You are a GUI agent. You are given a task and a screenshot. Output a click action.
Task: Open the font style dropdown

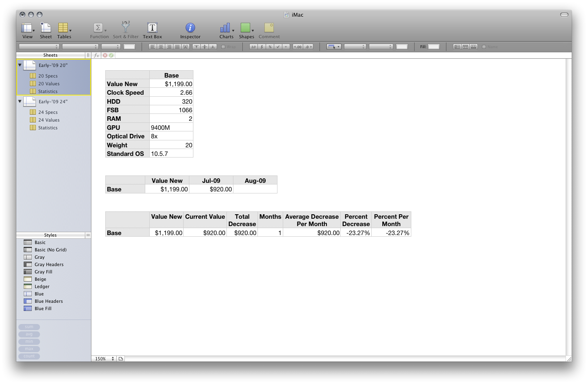(80, 47)
